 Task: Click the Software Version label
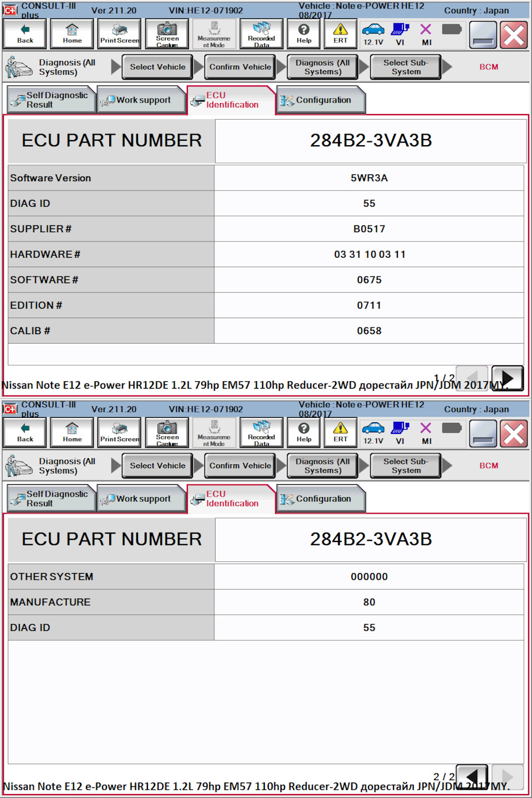[50, 178]
